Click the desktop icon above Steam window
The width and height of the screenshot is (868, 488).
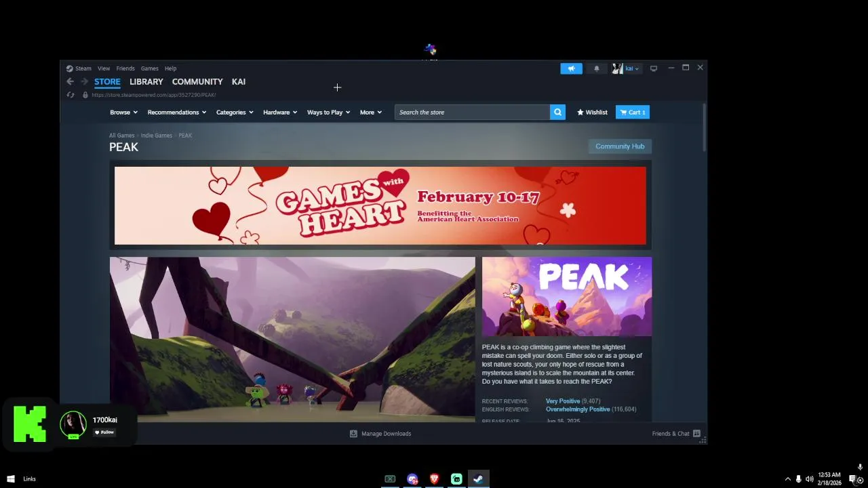pyautogui.click(x=430, y=49)
